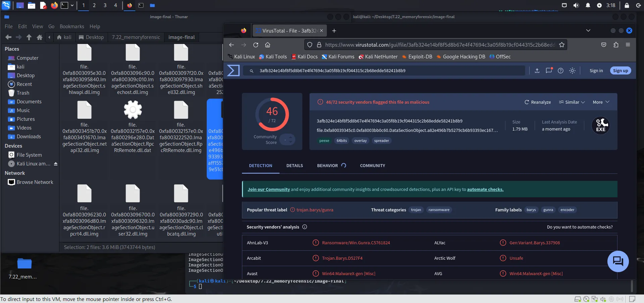Image resolution: width=644 pixels, height=303 pixels.
Task: Bookmark this page with star icon
Action: [562, 45]
